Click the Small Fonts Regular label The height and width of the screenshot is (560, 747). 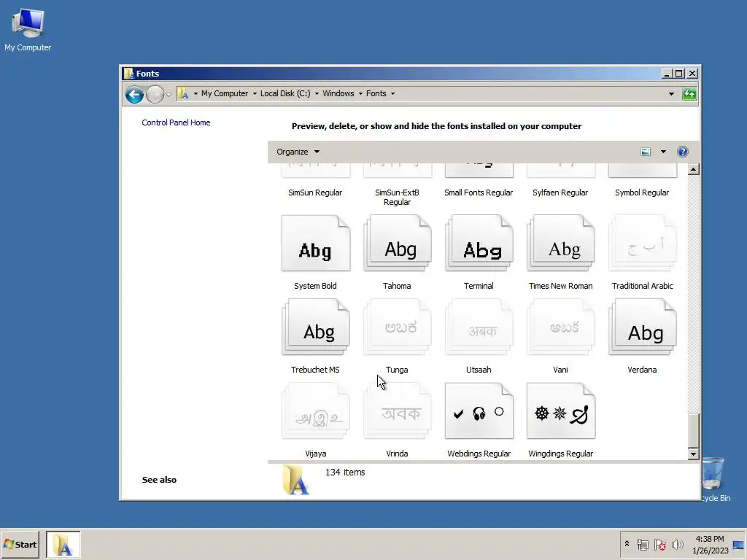[x=479, y=192]
